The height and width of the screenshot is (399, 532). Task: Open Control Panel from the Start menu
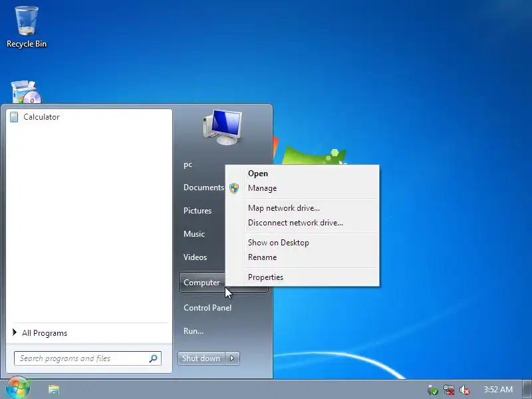click(x=207, y=308)
